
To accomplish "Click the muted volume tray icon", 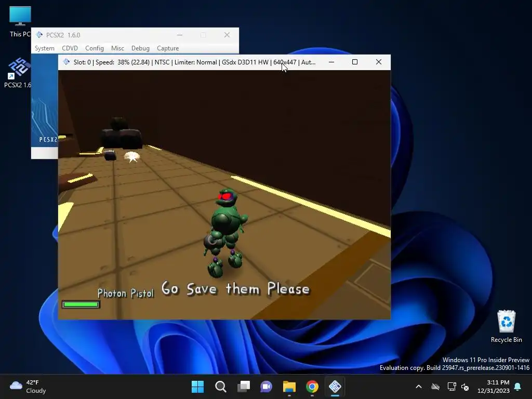I will tap(465, 387).
